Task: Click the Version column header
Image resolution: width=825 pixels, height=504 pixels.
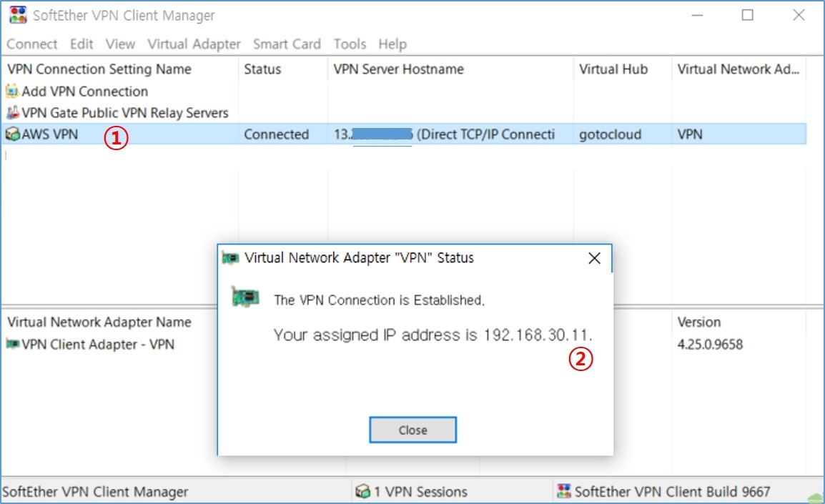Action: point(698,322)
